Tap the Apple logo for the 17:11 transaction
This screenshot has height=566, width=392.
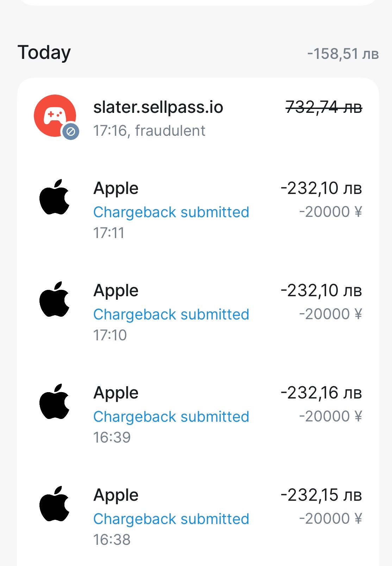tap(55, 197)
